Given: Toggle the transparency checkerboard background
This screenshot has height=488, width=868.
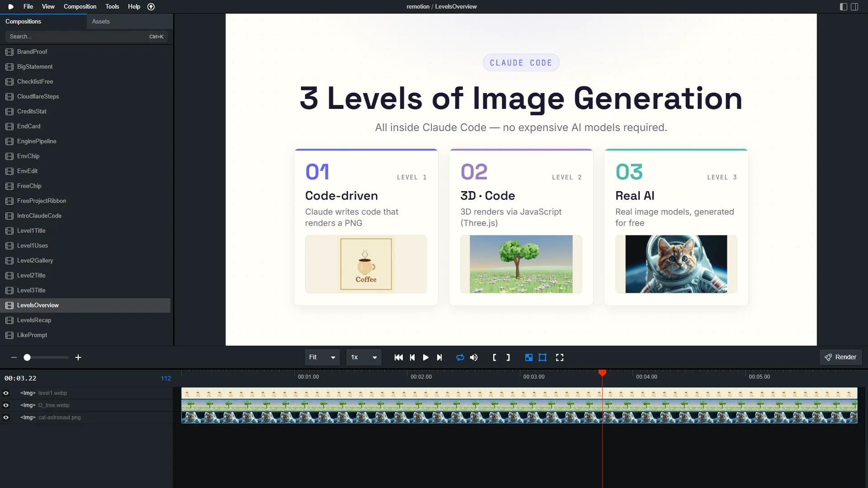Looking at the screenshot, I should 528,357.
